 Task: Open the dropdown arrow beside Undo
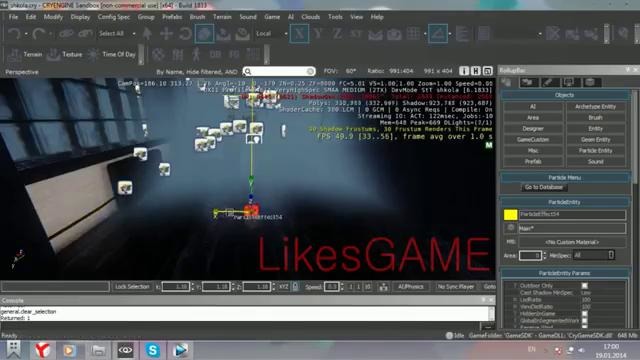[26, 33]
